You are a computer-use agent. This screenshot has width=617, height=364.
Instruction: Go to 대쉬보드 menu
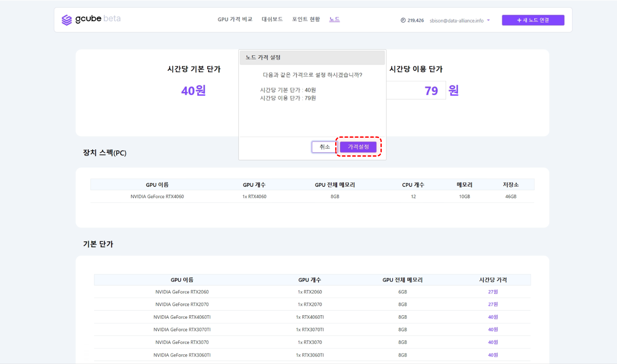[x=272, y=19]
